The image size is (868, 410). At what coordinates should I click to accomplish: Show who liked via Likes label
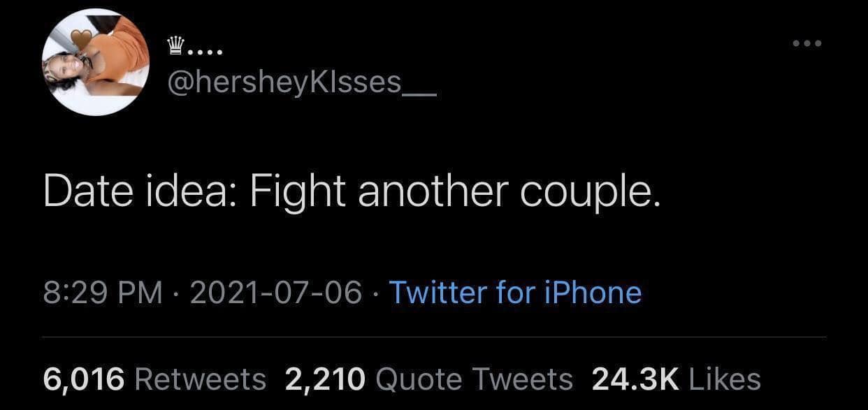pos(725,379)
